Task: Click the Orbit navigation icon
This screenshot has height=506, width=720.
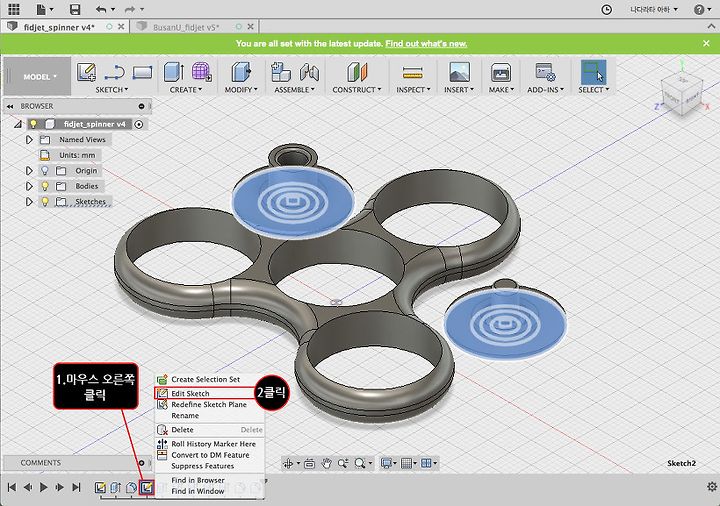Action: point(288,464)
